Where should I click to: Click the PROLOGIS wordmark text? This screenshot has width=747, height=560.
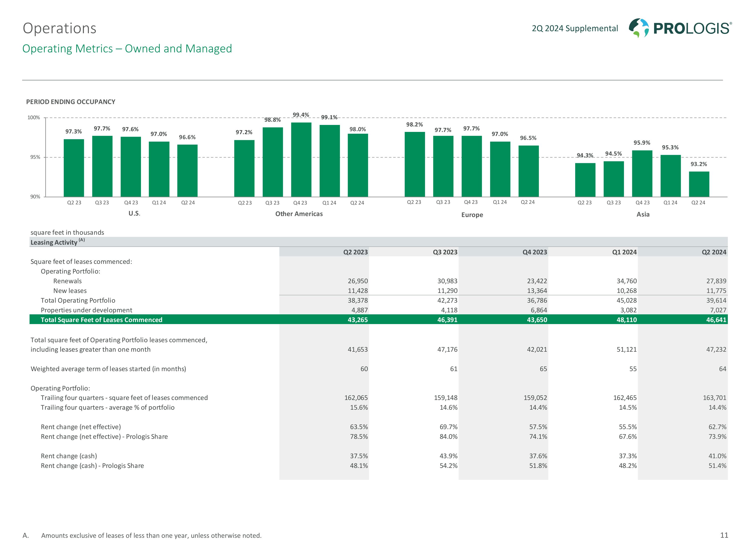[x=692, y=28]
